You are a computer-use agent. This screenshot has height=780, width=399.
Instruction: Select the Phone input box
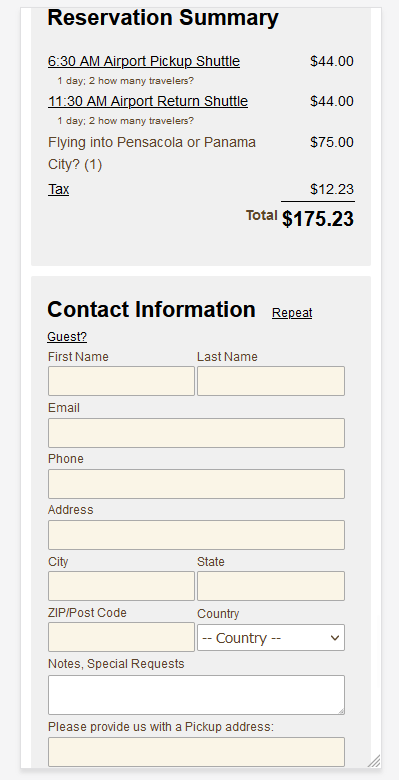pos(196,484)
